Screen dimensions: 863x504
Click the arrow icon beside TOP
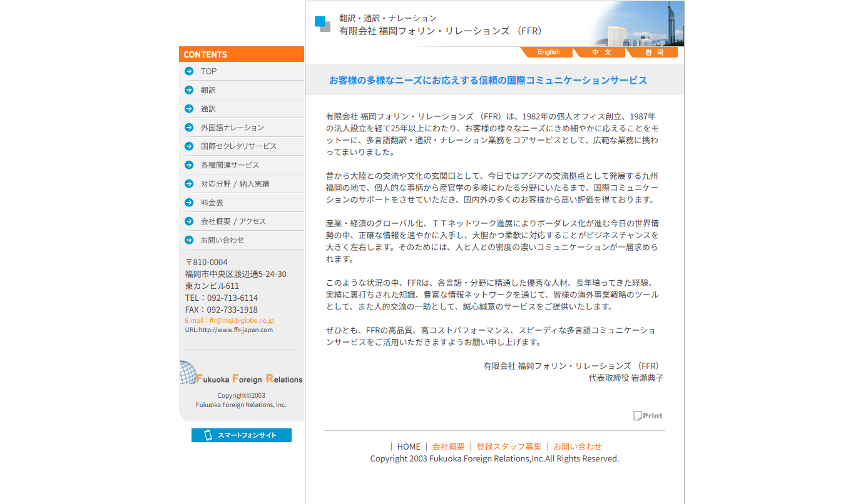coord(189,71)
